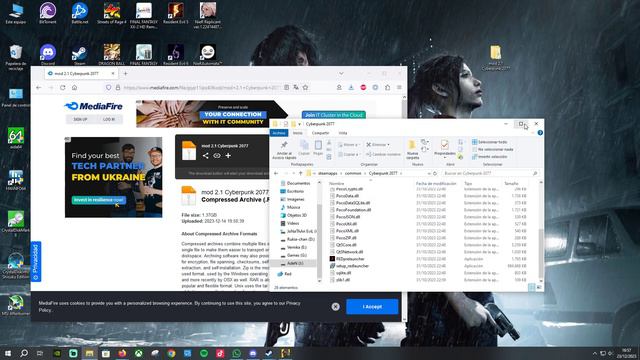
Task: Click MediaFire LOG IN button
Action: (x=109, y=119)
